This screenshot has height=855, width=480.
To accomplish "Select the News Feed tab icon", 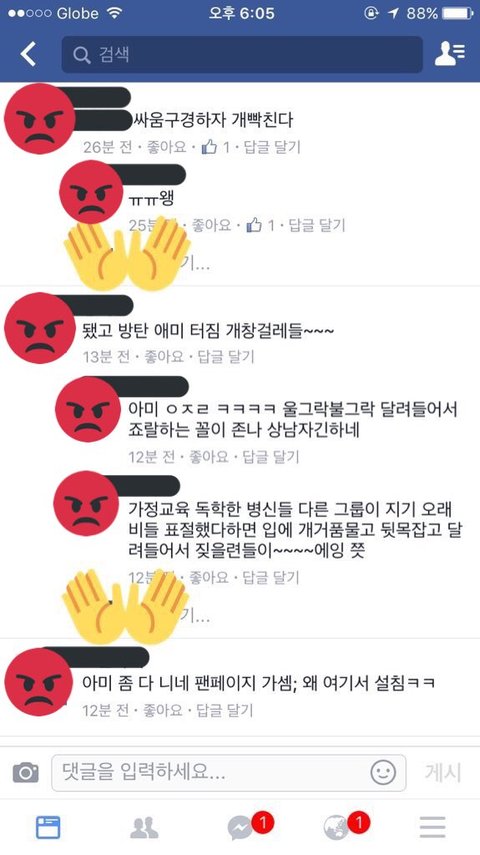I will 48,827.
